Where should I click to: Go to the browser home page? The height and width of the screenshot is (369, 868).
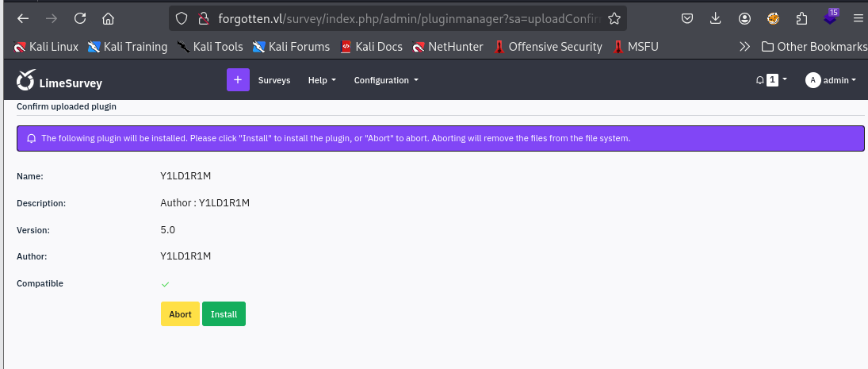coord(109,18)
